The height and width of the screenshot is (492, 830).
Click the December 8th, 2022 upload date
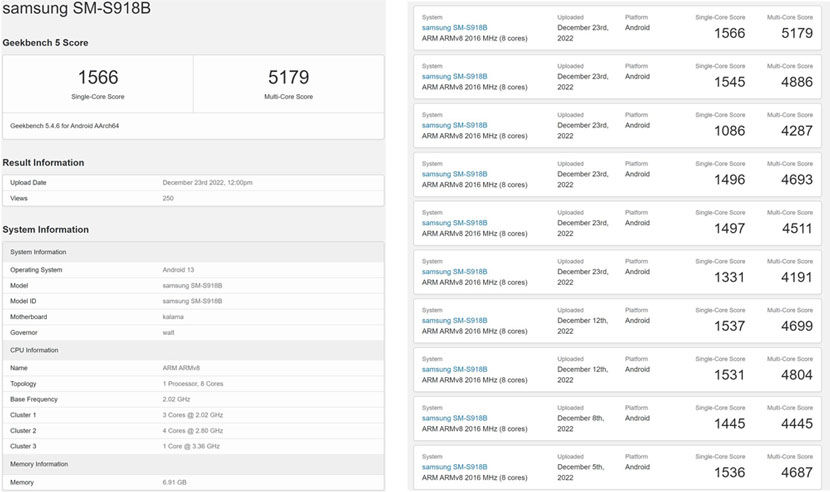pos(581,423)
